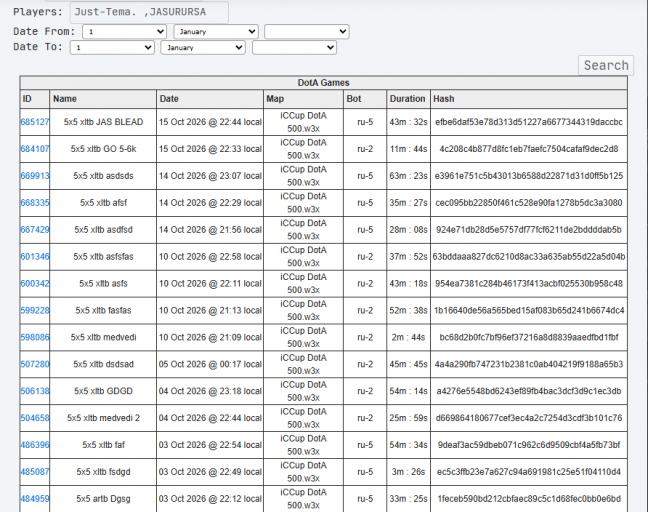648x512 pixels.
Task: Open game ID 506138 link
Action: (x=35, y=391)
